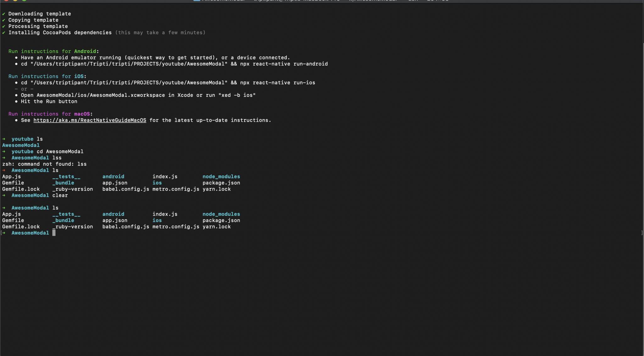The image size is (644, 356).
Task: Click the npx react-native run-android command
Action: 284,64
